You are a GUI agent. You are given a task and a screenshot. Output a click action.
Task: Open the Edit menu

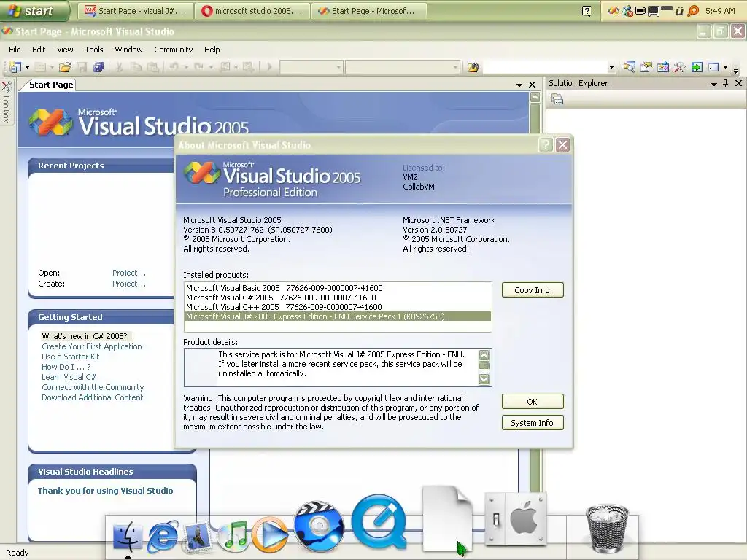click(39, 50)
